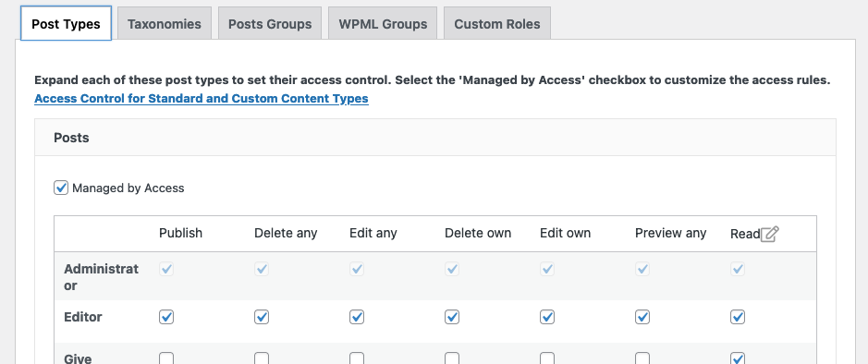868x364 pixels.
Task: Click Administrator Edit any checkbox
Action: [357, 269]
